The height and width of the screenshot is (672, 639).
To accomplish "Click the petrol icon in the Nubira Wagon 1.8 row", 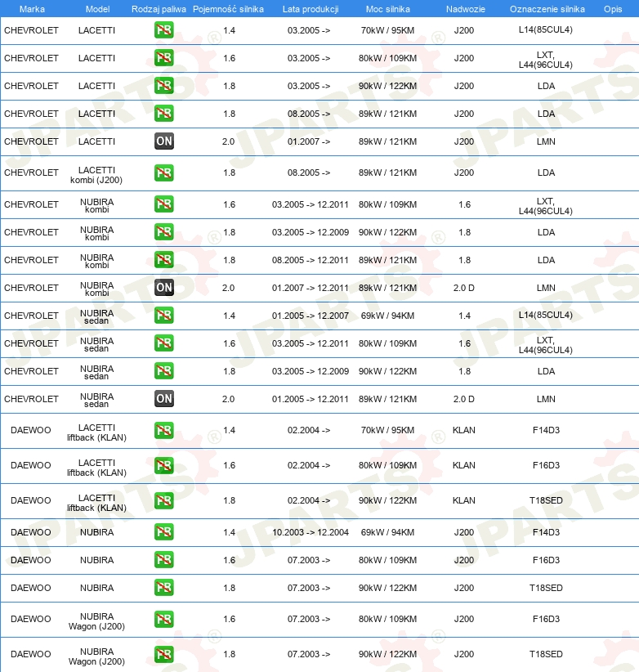I will click(x=164, y=655).
